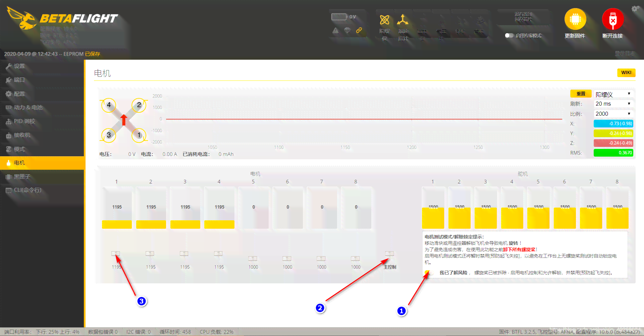Screen dimensions: 644x336
Task: Click motor 3 circle in quad diagram
Action: tap(109, 135)
